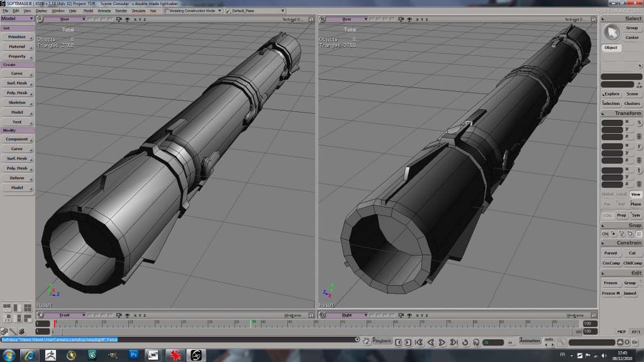Open the Model module dropdown at top left
Image resolution: width=644 pixels, height=362 pixels.
pos(17,18)
